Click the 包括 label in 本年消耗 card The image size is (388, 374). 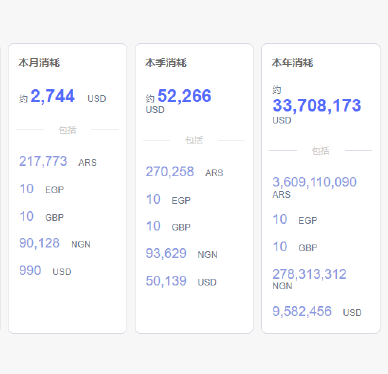321,151
